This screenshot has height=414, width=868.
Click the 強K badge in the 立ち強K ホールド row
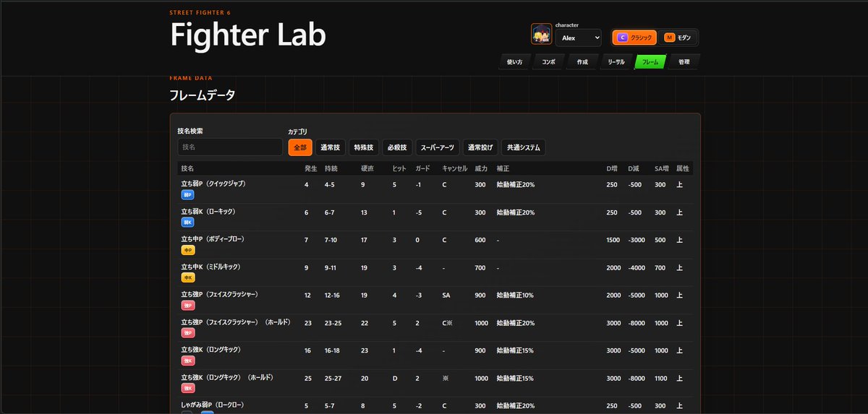click(187, 388)
